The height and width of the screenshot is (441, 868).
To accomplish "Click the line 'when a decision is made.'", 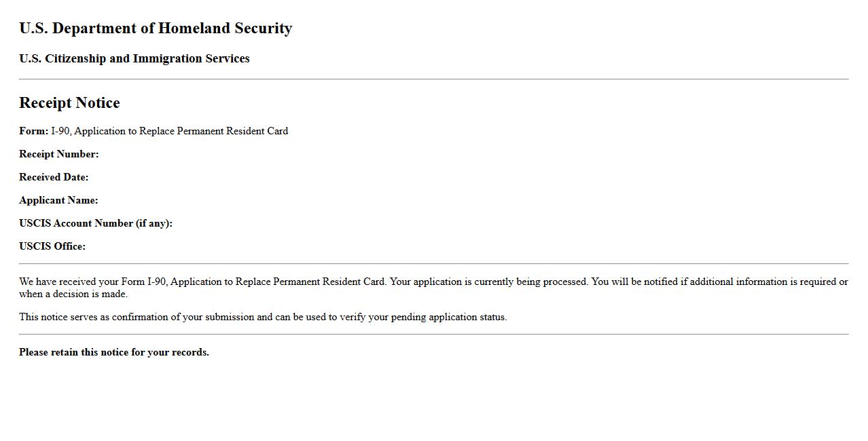I will (x=73, y=294).
